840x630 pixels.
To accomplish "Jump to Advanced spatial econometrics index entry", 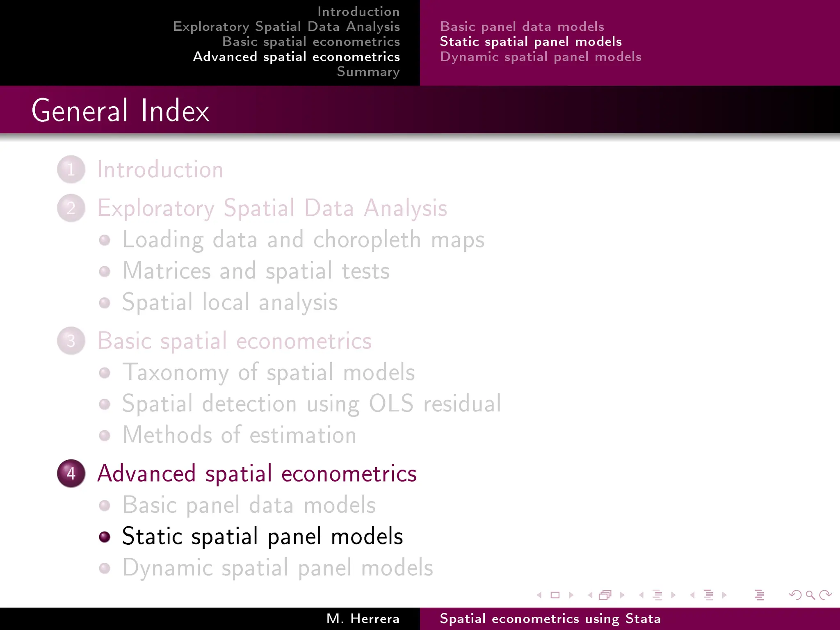I will tap(257, 473).
